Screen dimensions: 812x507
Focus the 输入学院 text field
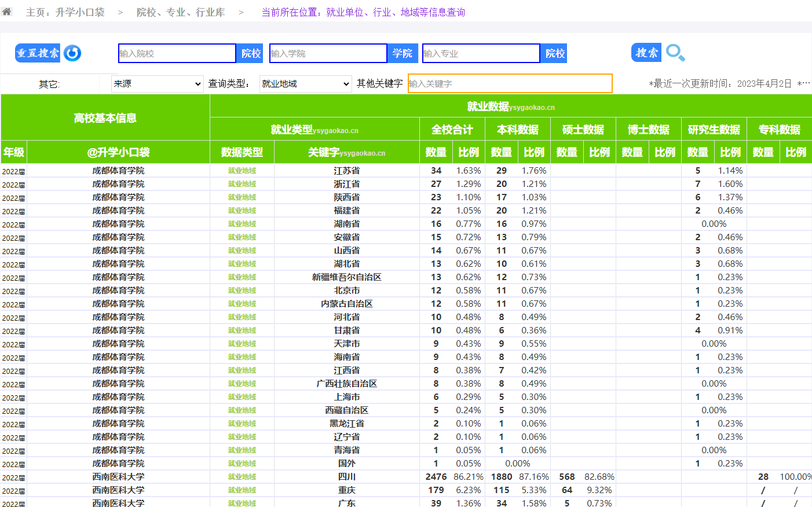coord(328,53)
